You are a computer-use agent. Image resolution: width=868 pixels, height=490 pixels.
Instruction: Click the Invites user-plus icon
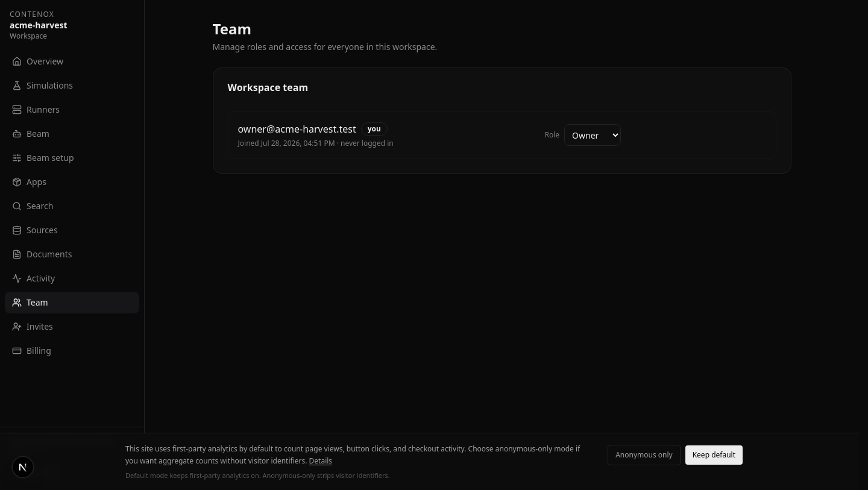[x=17, y=327]
